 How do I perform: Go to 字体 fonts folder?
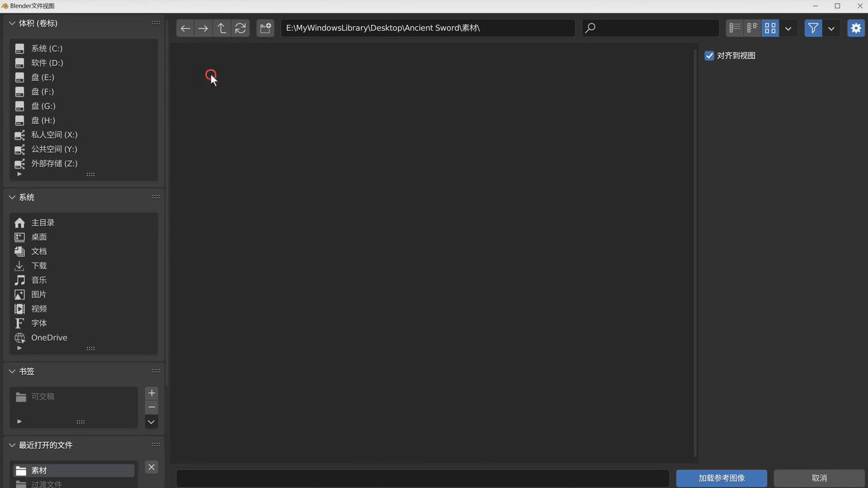click(x=84, y=323)
